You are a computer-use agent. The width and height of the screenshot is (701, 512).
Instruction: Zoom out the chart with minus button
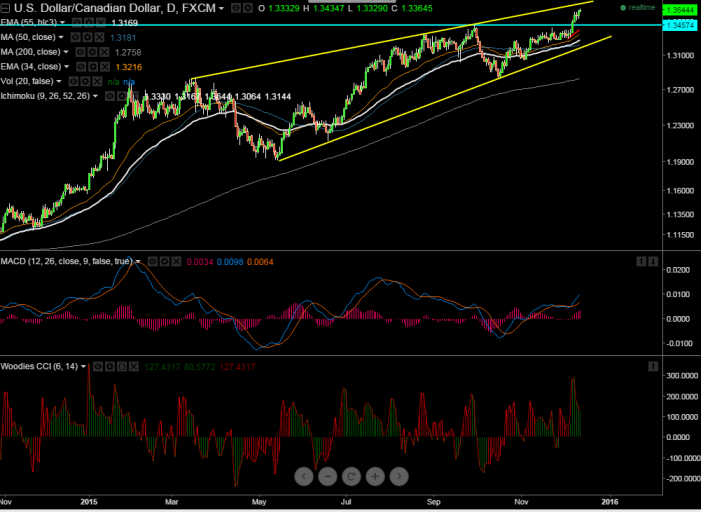click(x=328, y=477)
